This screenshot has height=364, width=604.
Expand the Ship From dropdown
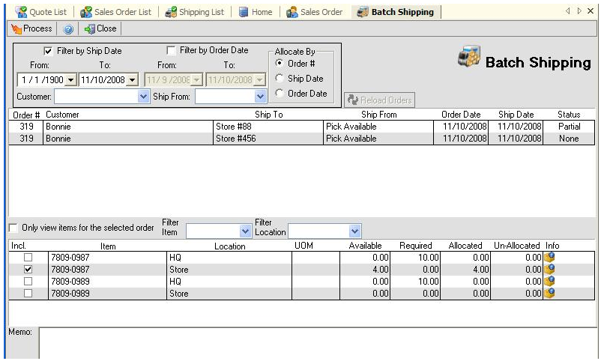pos(261,97)
